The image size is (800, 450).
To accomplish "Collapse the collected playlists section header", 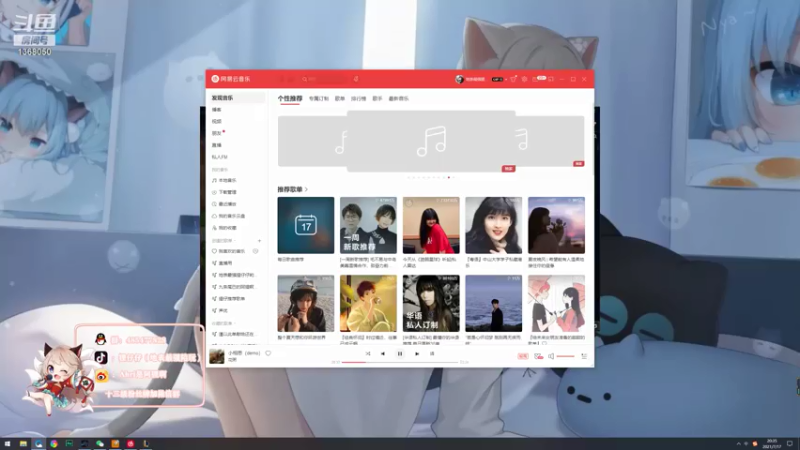I will (223, 323).
